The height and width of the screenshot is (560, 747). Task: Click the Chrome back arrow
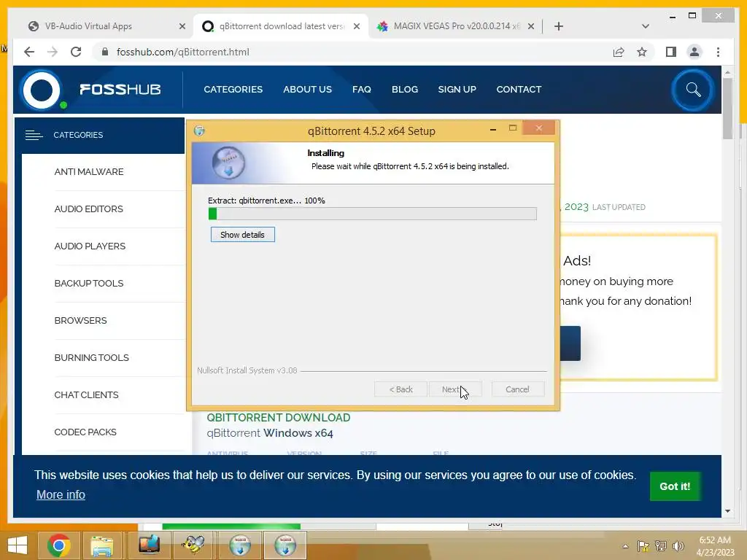point(29,52)
